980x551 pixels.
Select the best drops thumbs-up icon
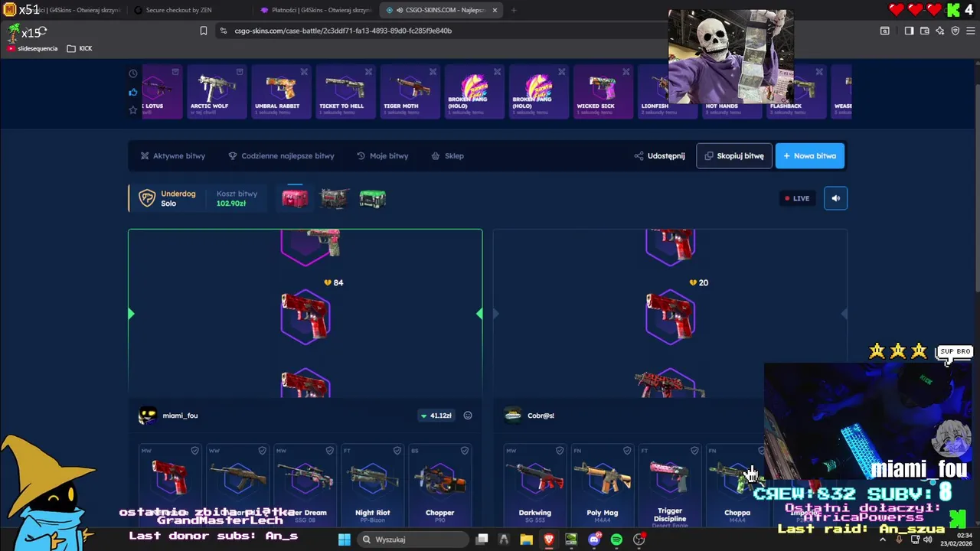coord(133,92)
